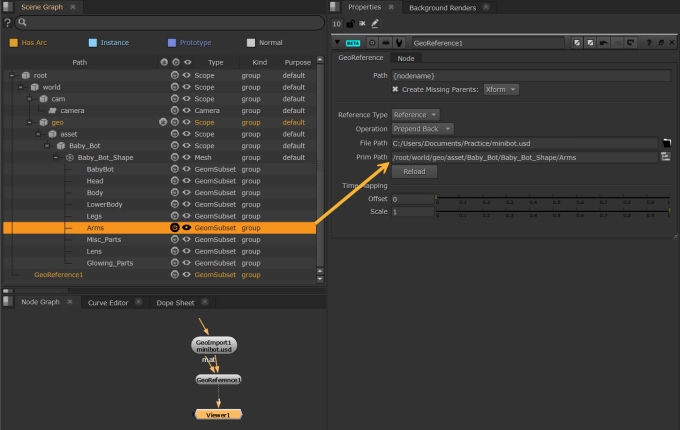
Task: Click the Time Mapping Offset slider
Action: pos(550,199)
